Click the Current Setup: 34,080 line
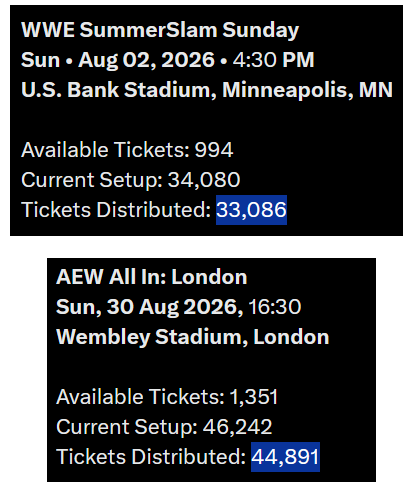 pyautogui.click(x=131, y=180)
